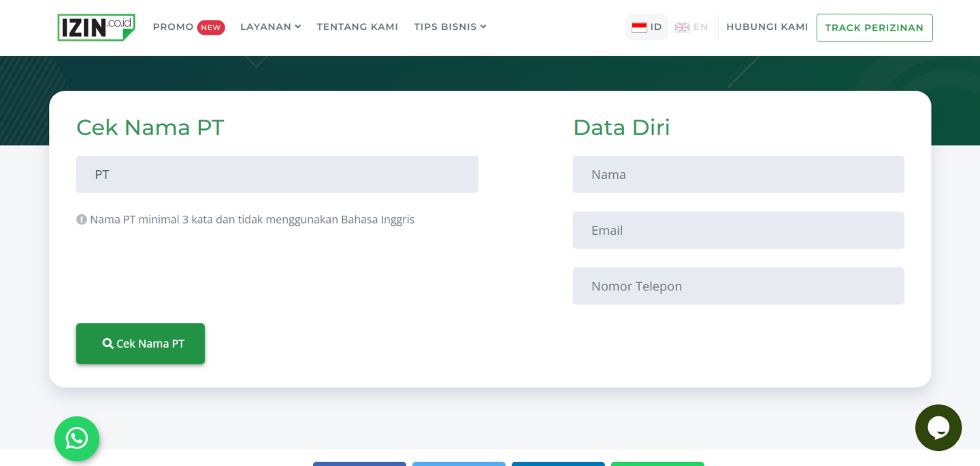The height and width of the screenshot is (466, 980).
Task: Open the Hubungi Kami link
Action: click(x=767, y=27)
